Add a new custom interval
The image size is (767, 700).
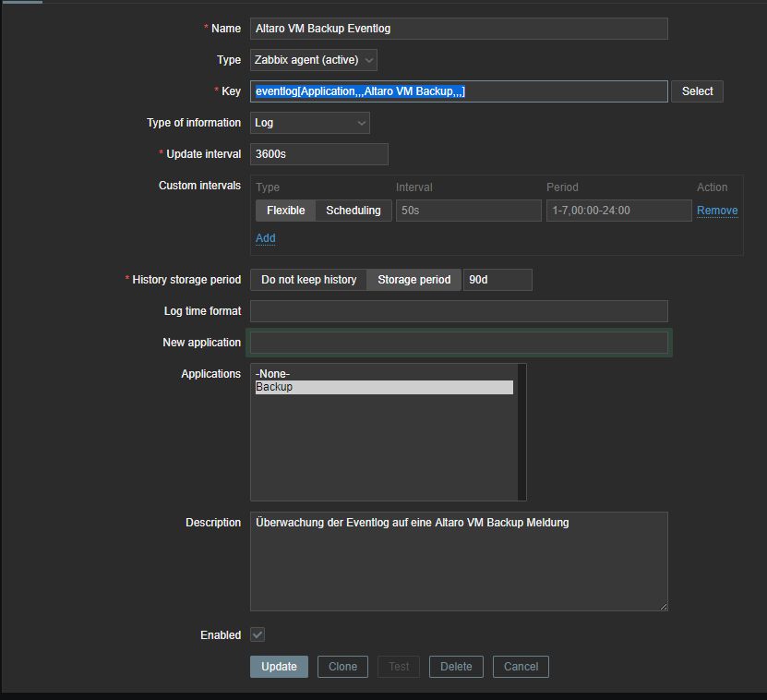(x=265, y=238)
